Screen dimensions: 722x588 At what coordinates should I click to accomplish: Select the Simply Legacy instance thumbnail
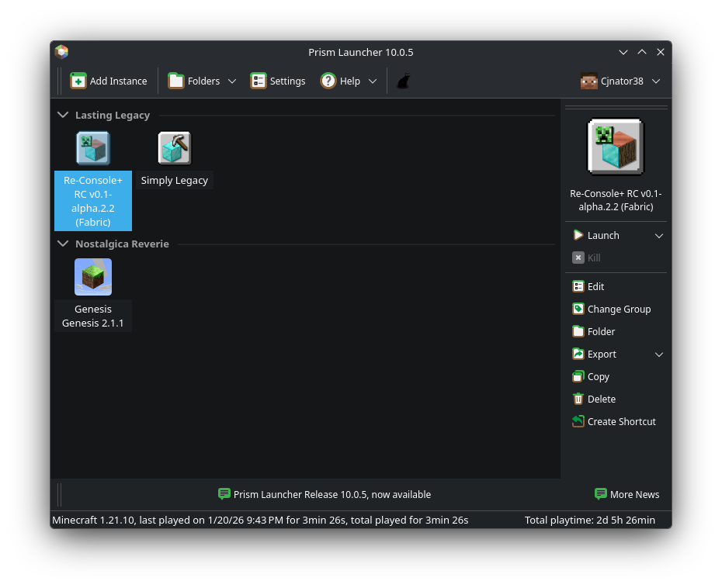pyautogui.click(x=174, y=147)
